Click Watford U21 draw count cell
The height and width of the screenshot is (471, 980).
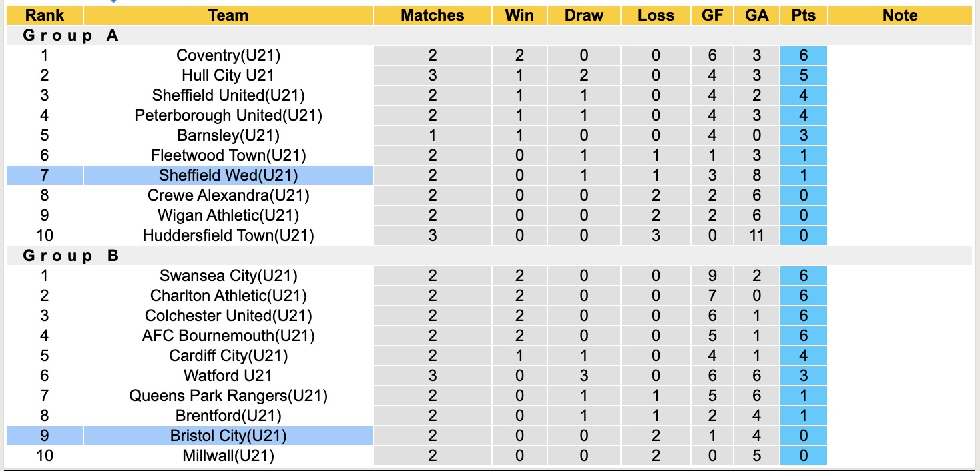(583, 376)
